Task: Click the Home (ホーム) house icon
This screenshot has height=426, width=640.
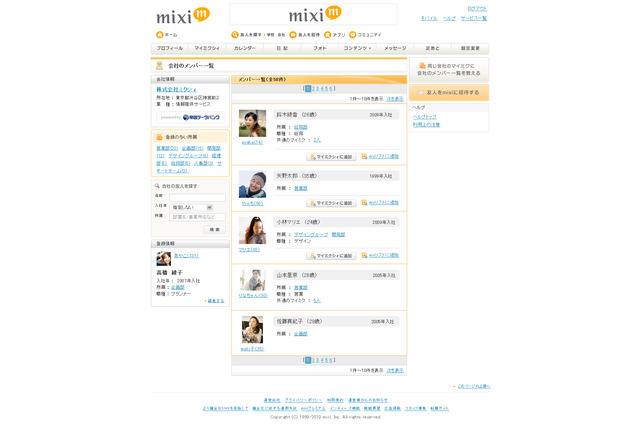Action: 160,35
